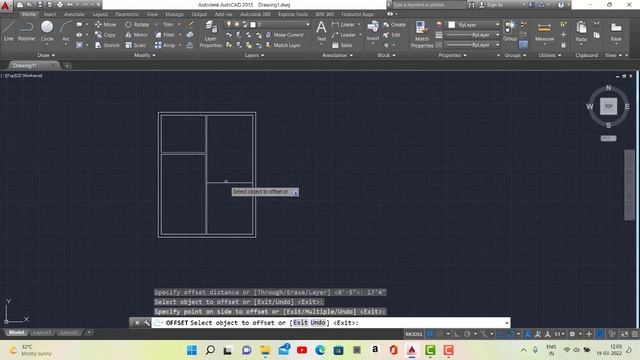The image size is (640, 360).
Task: Expand the Annotation panel
Action: (x=337, y=55)
